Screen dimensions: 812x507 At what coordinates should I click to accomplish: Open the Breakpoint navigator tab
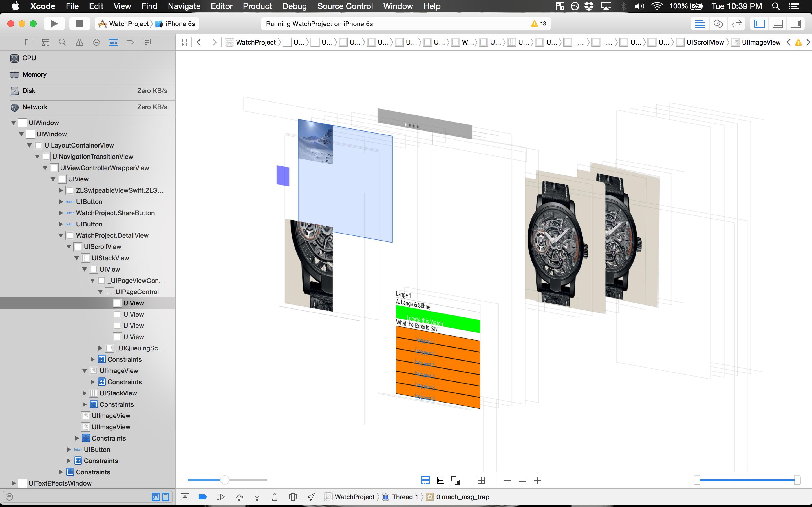pyautogui.click(x=130, y=42)
